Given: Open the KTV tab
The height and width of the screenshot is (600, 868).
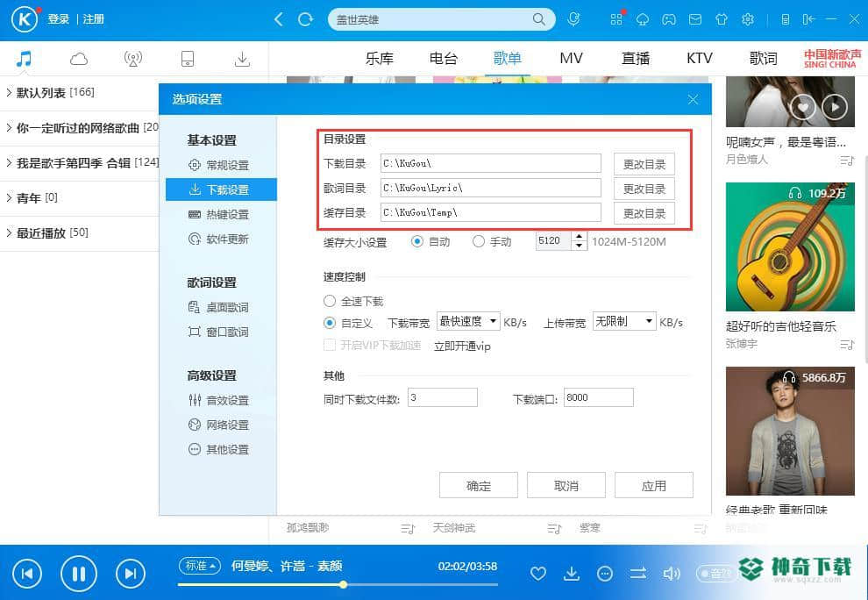Looking at the screenshot, I should (699, 58).
